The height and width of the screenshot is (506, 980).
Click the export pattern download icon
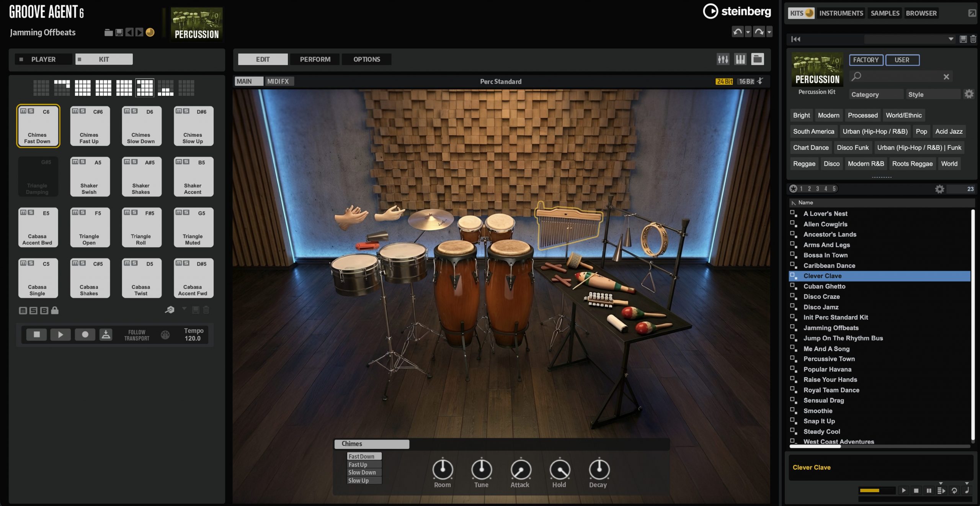pos(106,334)
